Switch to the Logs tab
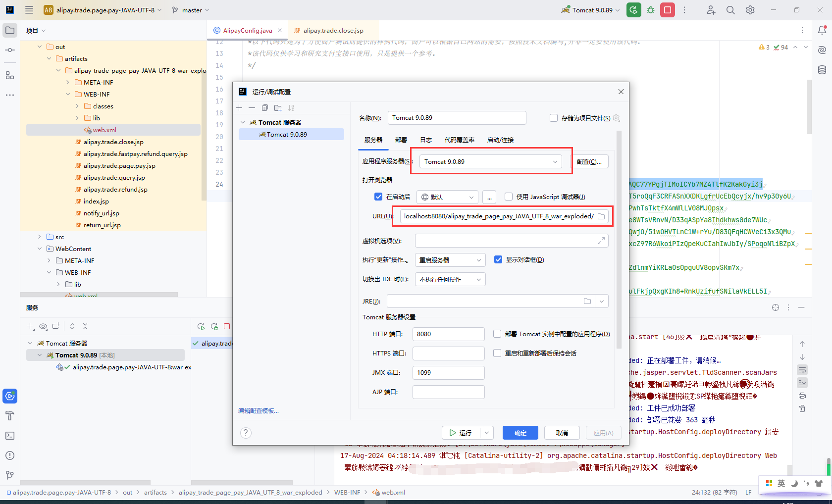 (x=426, y=140)
